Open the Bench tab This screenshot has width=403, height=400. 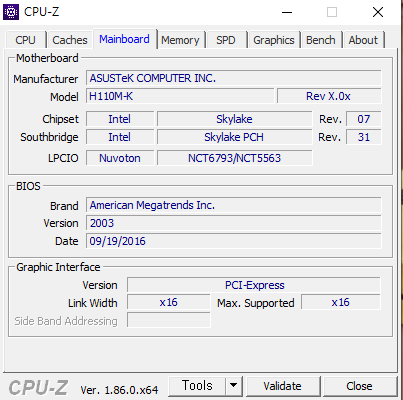click(x=321, y=40)
